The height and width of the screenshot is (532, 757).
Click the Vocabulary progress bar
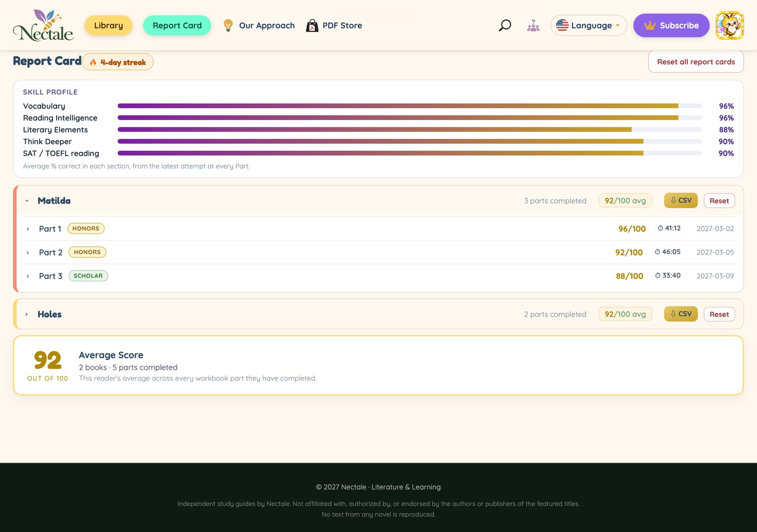pos(410,106)
